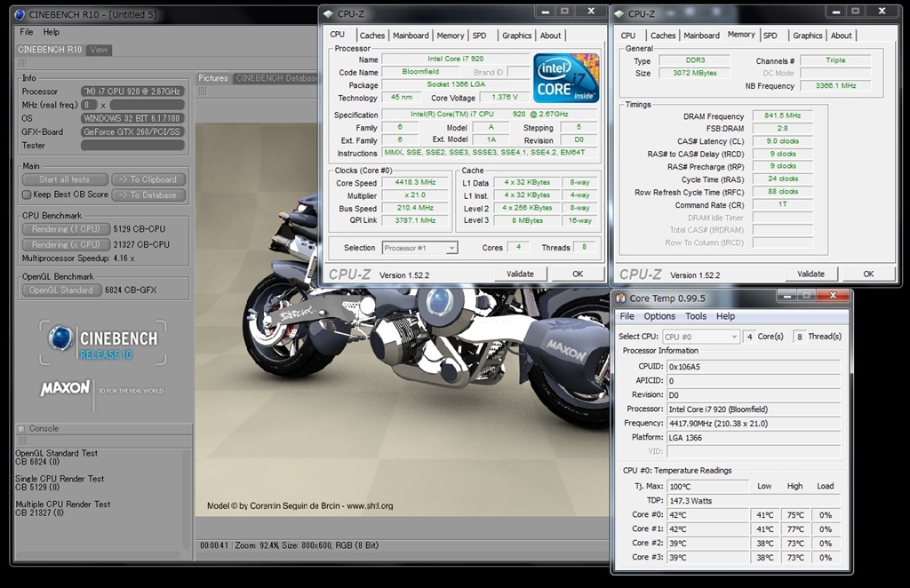
Task: Open the Cinebench File menu
Action: [x=27, y=32]
